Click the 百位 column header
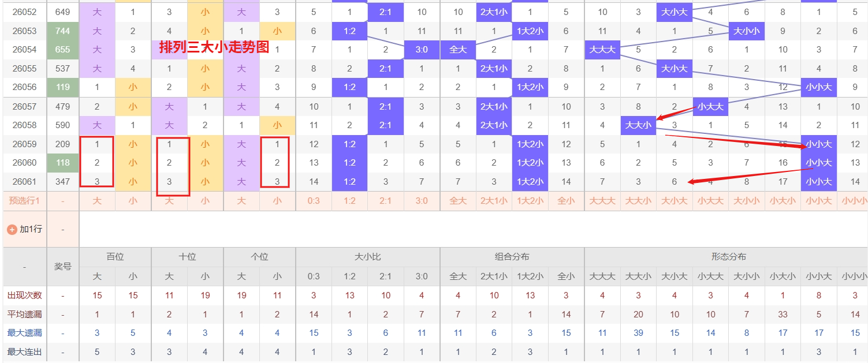868x363 pixels. coord(114,256)
